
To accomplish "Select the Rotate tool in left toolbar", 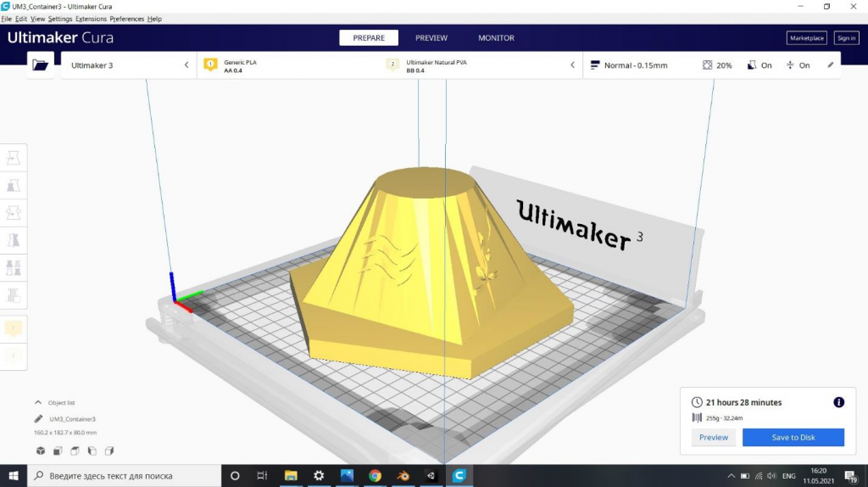I will tap(14, 213).
